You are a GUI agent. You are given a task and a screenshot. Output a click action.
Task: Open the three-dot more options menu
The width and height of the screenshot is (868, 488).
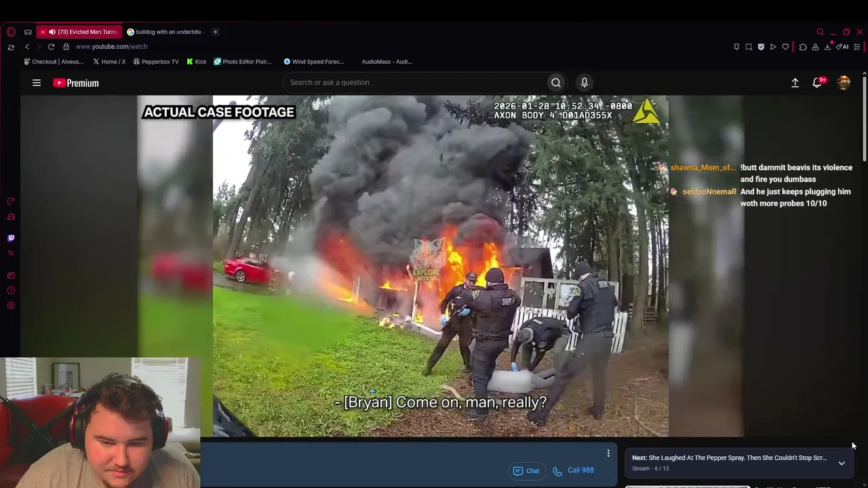coord(608,453)
